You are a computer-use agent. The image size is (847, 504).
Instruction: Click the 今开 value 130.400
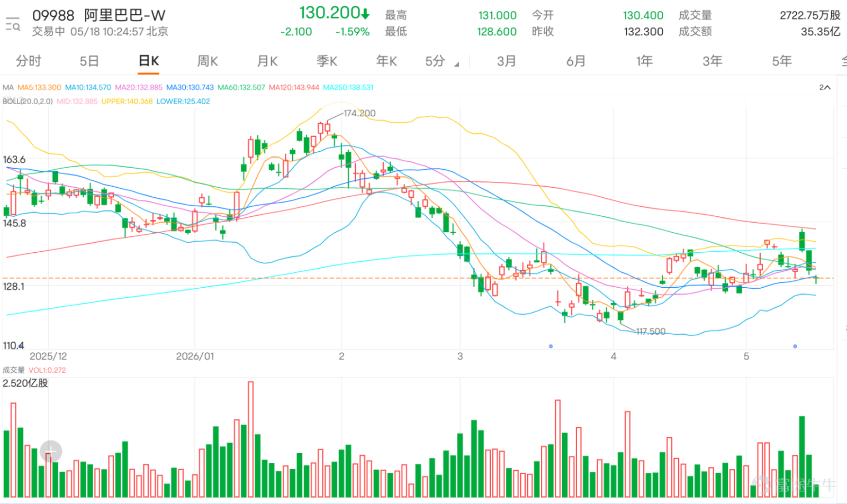(x=643, y=15)
